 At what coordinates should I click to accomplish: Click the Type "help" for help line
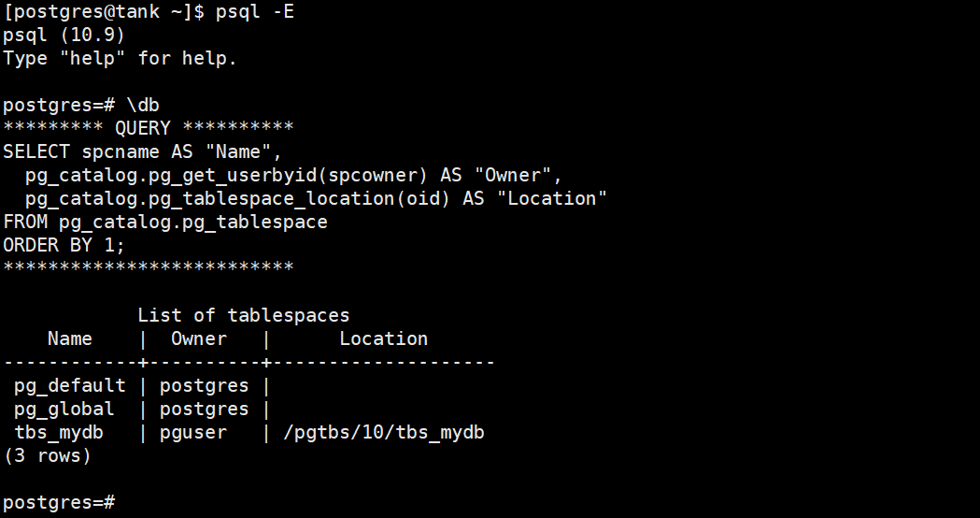point(120,58)
